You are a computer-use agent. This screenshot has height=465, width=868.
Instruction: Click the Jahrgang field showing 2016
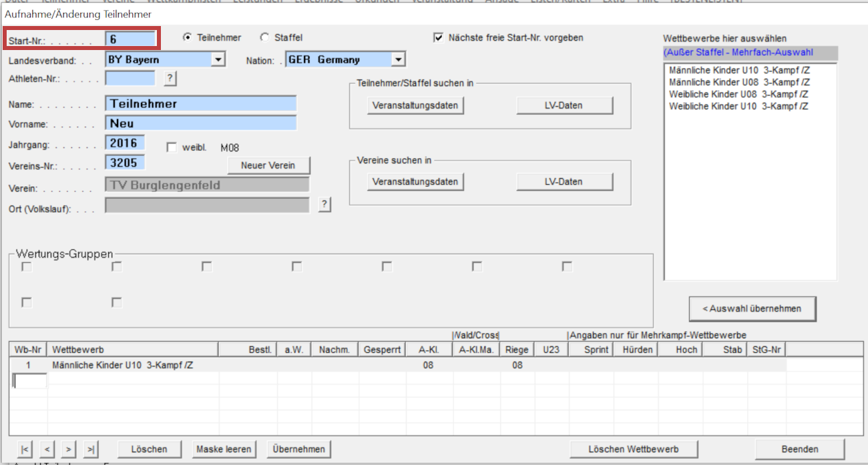(x=125, y=143)
